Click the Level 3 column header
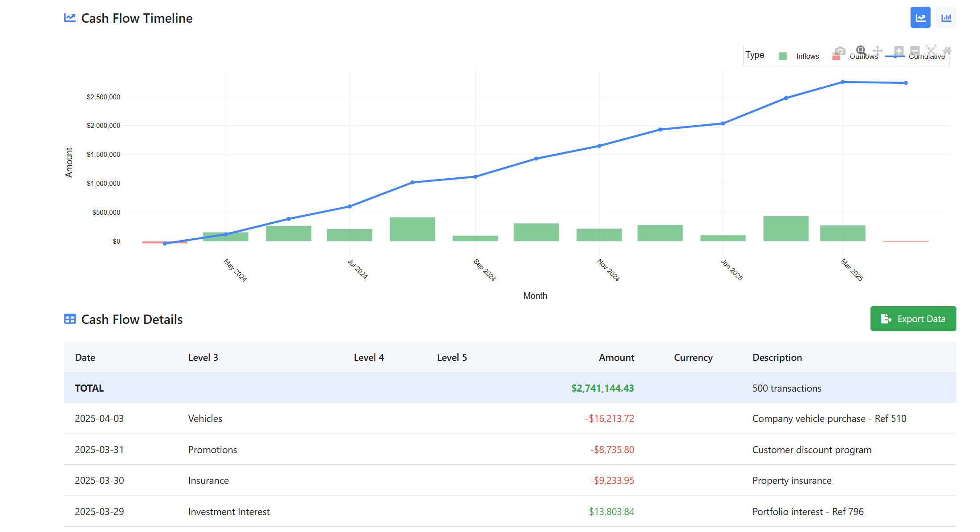 coord(203,357)
